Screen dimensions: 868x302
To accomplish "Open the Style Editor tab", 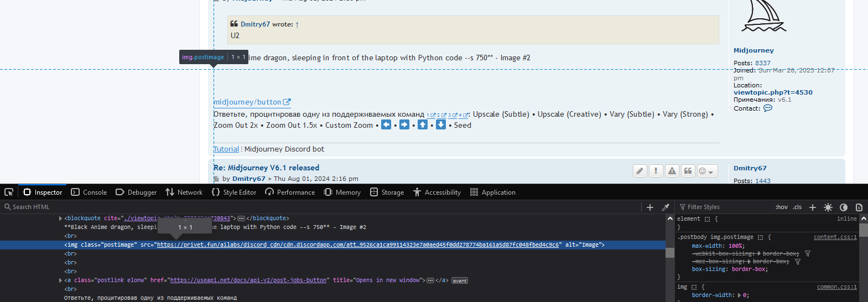I will (234, 192).
